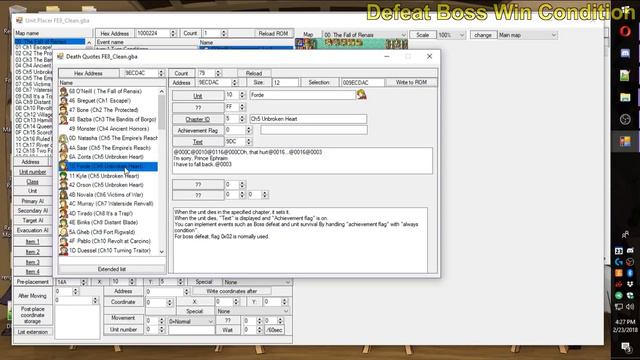Open Opera browser from the taskbar
The image size is (640, 360).
(625, 31)
